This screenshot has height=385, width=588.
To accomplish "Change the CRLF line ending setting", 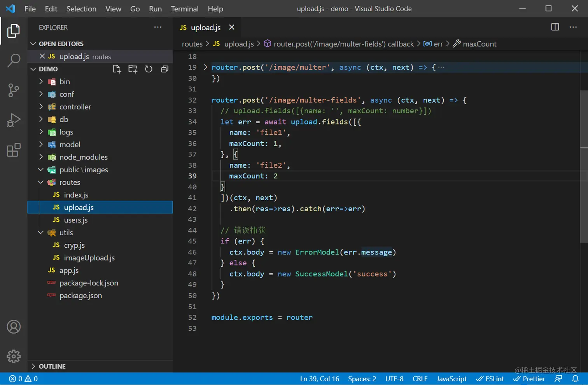I will [420, 379].
